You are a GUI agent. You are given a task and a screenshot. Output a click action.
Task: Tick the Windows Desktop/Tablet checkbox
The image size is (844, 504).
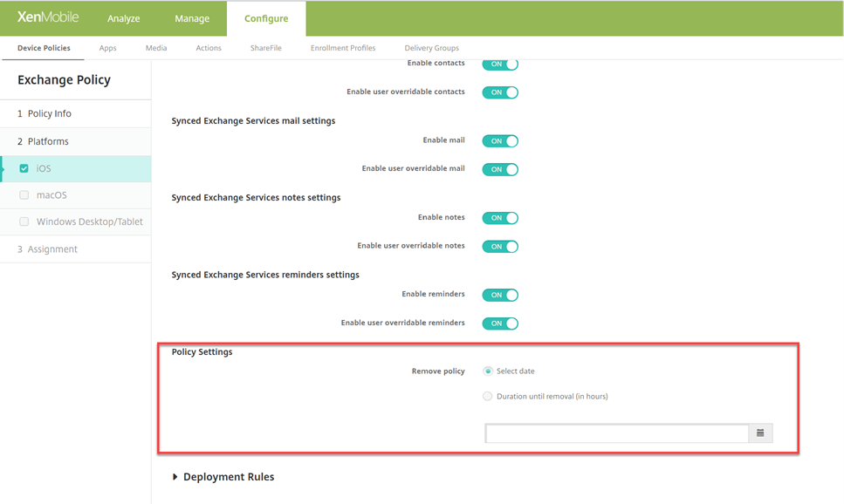click(x=24, y=221)
